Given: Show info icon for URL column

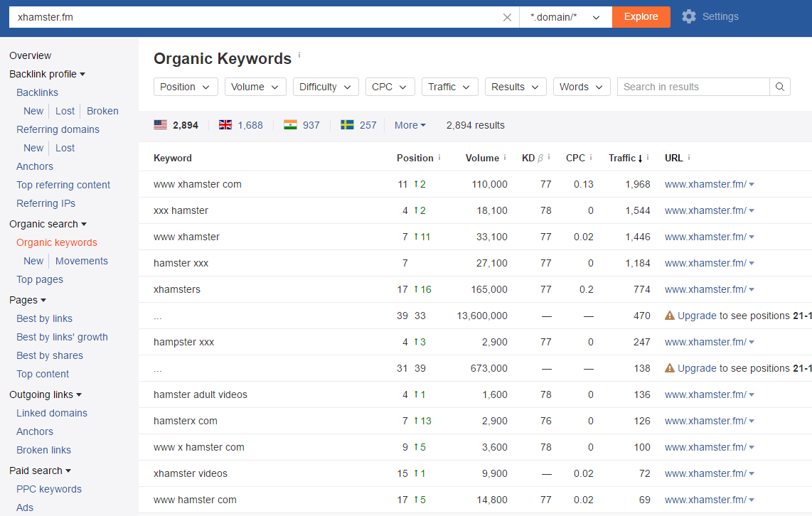Looking at the screenshot, I should click(x=689, y=157).
